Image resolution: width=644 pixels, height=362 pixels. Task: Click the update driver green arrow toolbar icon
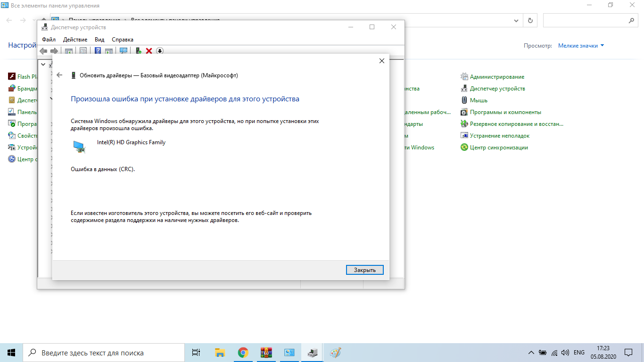(x=139, y=51)
